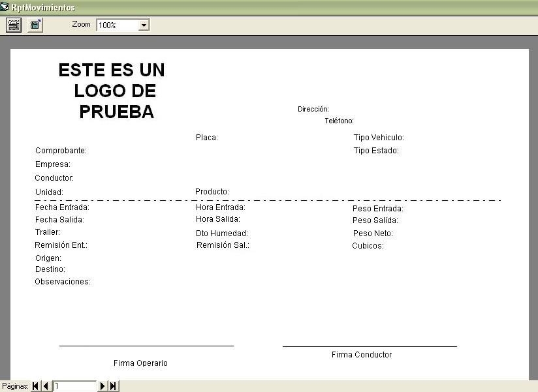Go to the previous page

point(46,386)
